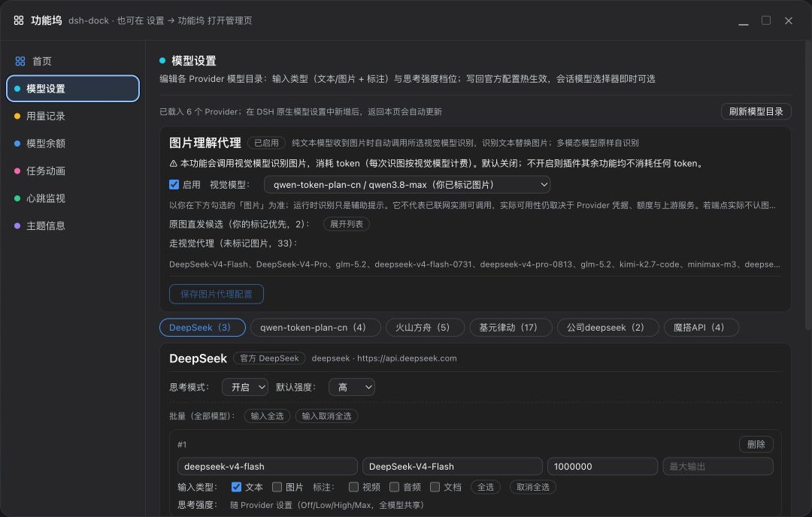Switch to the DeepSeek (3) provider tab
Image resolution: width=812 pixels, height=517 pixels.
coord(202,328)
